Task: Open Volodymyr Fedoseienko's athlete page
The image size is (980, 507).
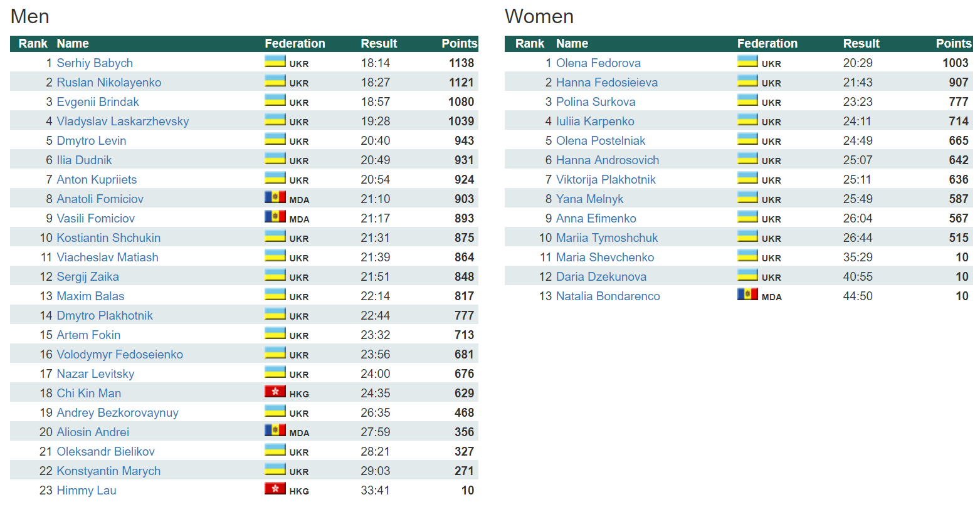Action: coord(120,354)
